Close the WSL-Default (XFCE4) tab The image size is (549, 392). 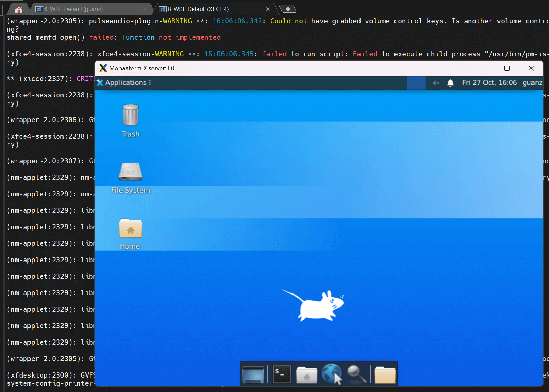[268, 9]
